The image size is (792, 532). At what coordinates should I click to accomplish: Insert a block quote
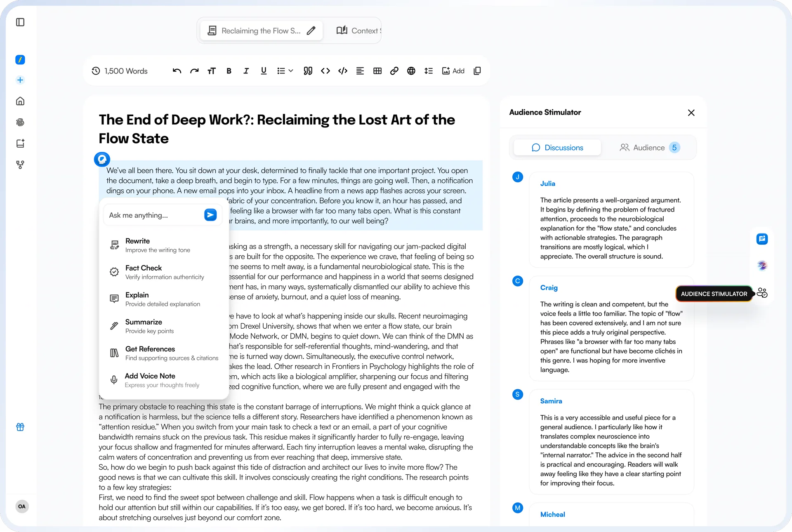point(308,71)
